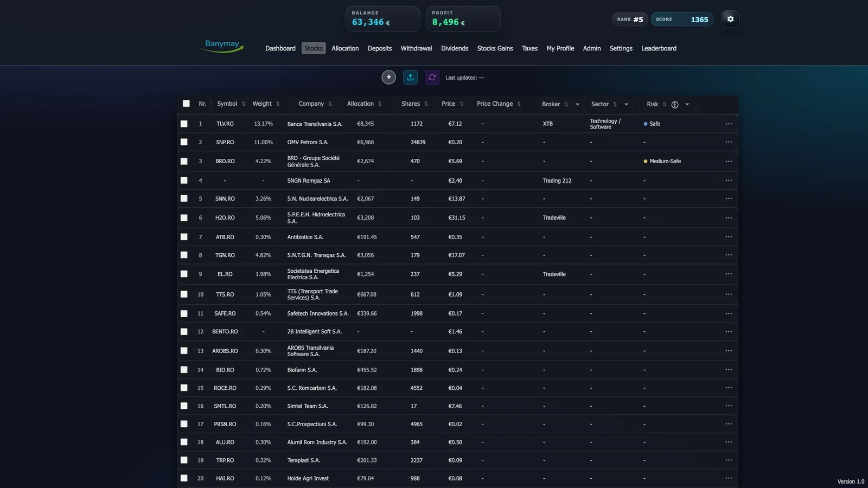Screen dimensions: 868x488
Task: Open more options for SNP.RO row
Action: coord(729,142)
